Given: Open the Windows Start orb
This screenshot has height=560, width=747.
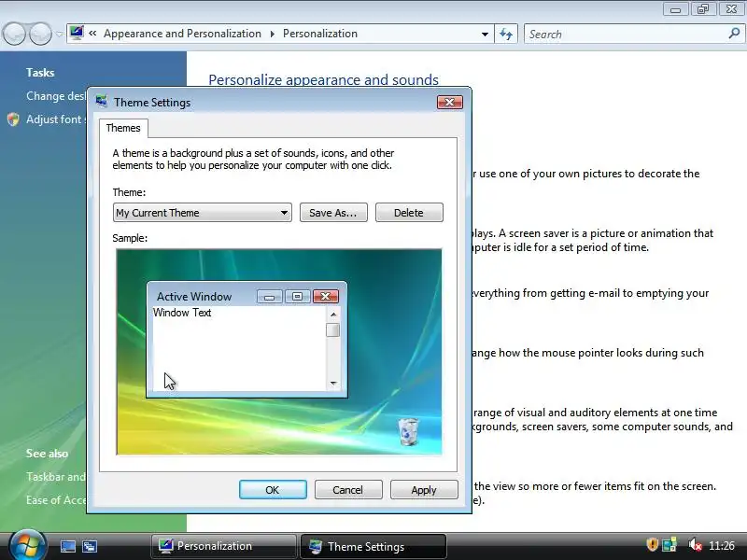Looking at the screenshot, I should [27, 545].
